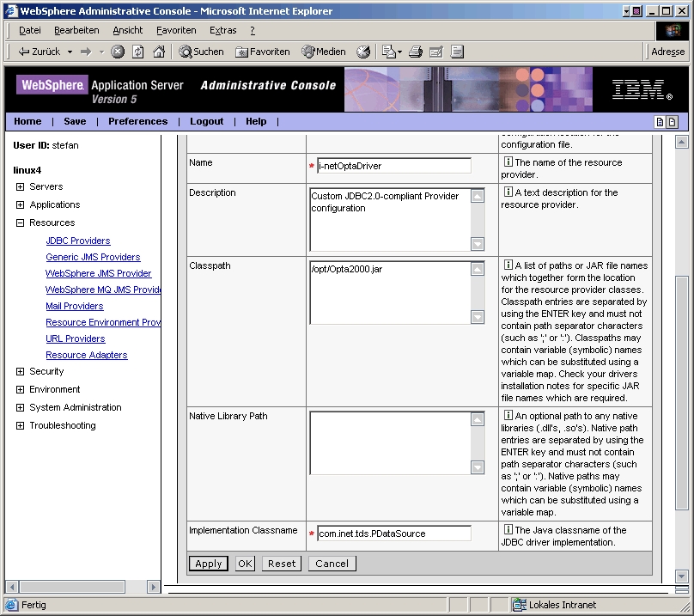Open back button history dropdown arrow
Image resolution: width=694 pixels, height=616 pixels.
pyautogui.click(x=70, y=52)
